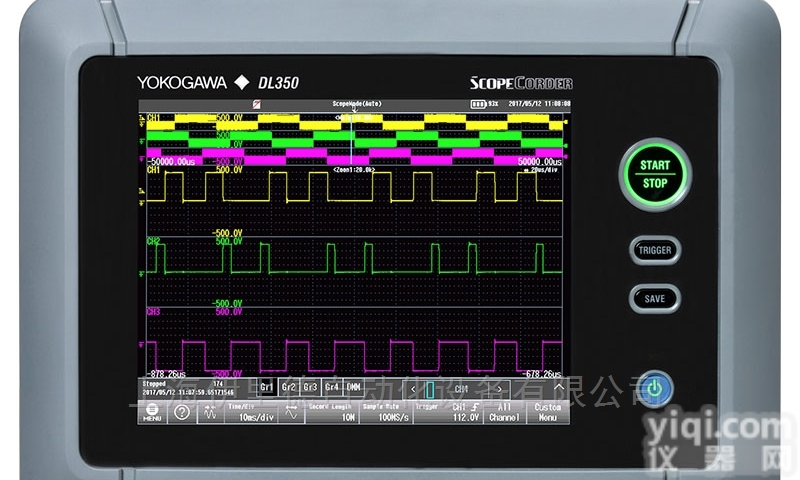Tap the yellow CH1 ground marker in zoom waveform
This screenshot has height=480, width=800.
tap(142, 201)
